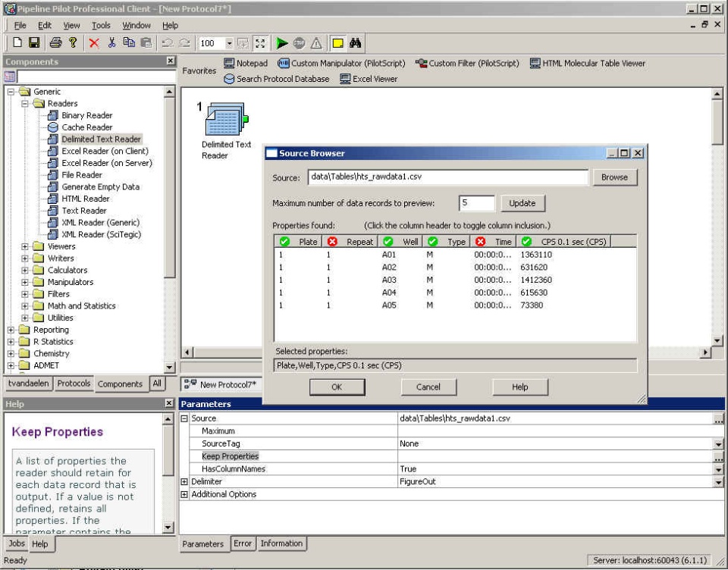Click the Cut scissors icon
This screenshot has width=728, height=570.
coord(111,42)
